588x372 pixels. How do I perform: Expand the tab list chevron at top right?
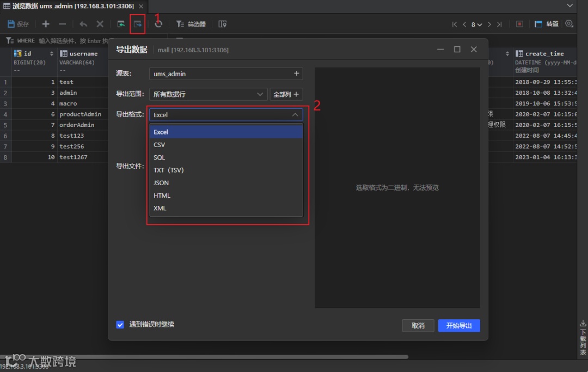coord(569,5)
